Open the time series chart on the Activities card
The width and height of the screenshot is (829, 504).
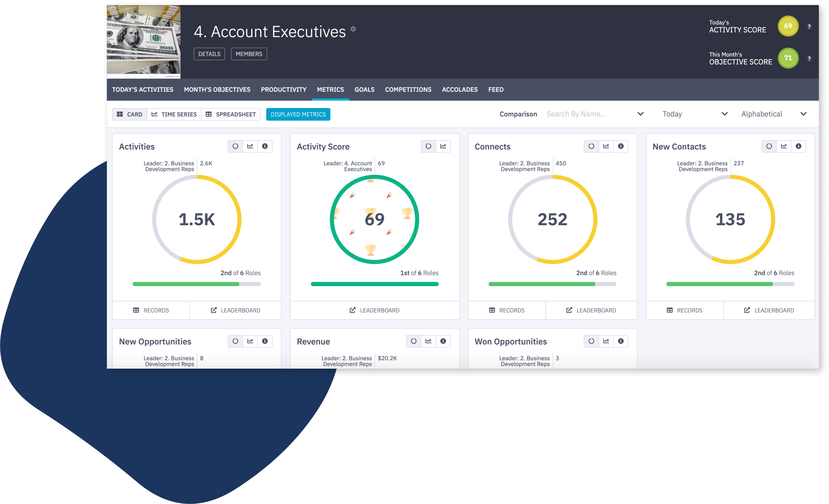click(x=250, y=146)
